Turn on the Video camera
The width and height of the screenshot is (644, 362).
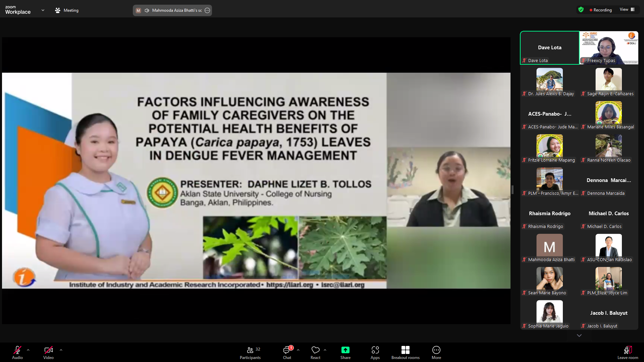48,350
